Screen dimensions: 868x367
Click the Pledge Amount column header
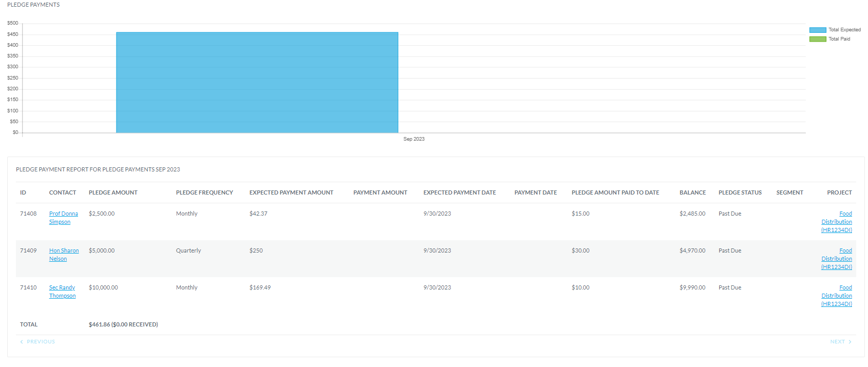(x=113, y=192)
